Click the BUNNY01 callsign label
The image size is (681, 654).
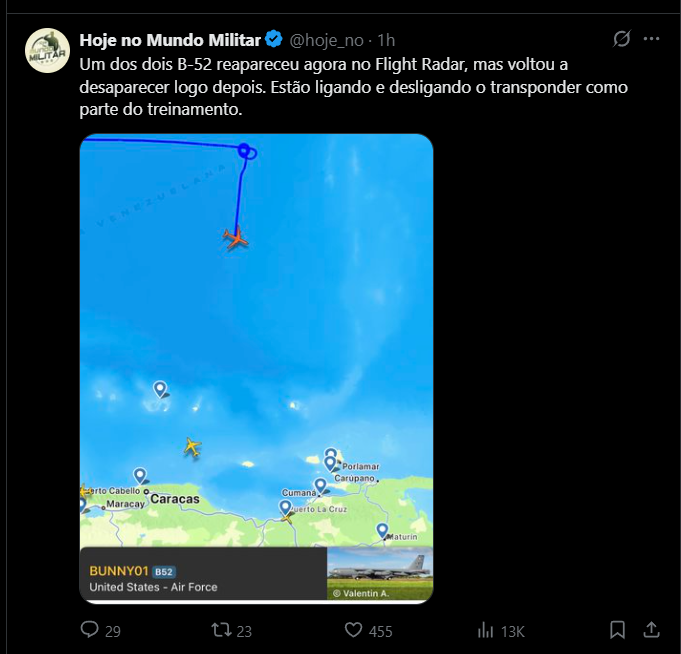(x=118, y=571)
